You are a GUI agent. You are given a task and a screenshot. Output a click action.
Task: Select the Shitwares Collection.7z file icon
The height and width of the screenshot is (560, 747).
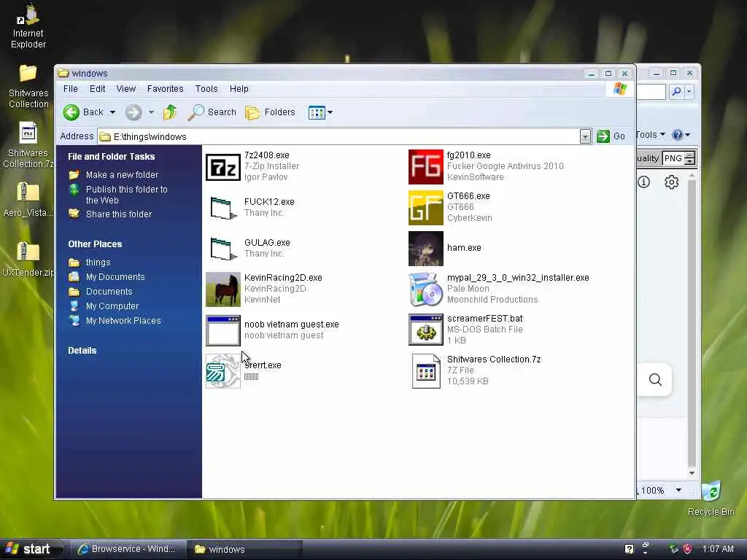click(426, 371)
